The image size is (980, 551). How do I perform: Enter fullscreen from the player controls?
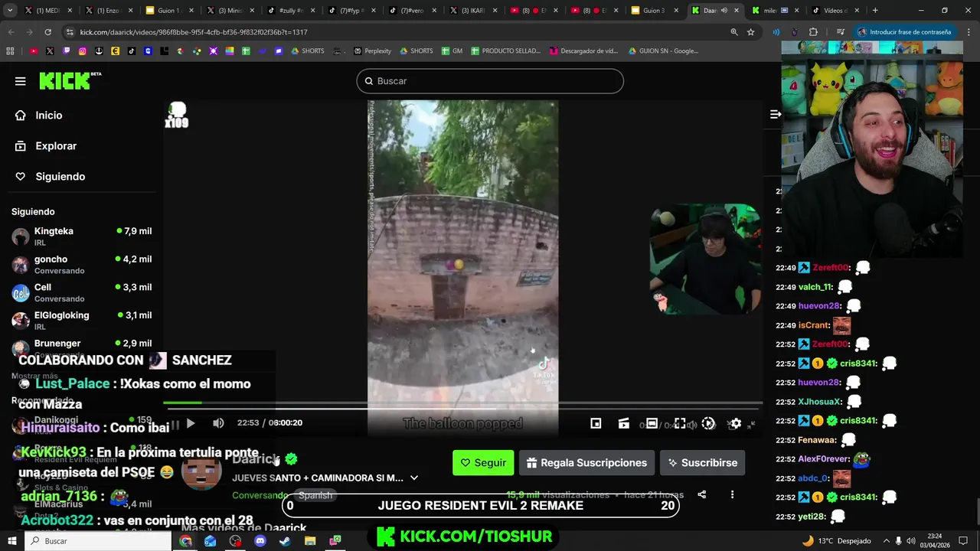click(680, 423)
